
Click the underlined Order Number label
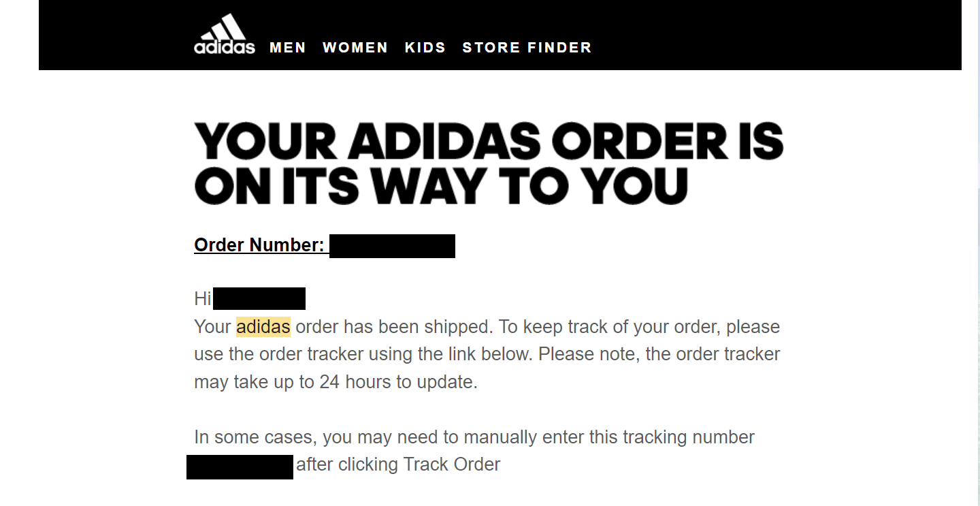[259, 244]
